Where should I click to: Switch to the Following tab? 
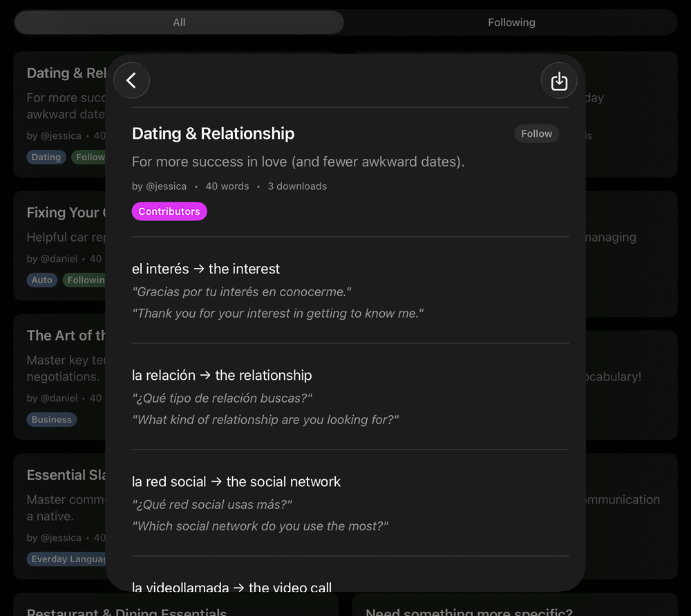[511, 22]
